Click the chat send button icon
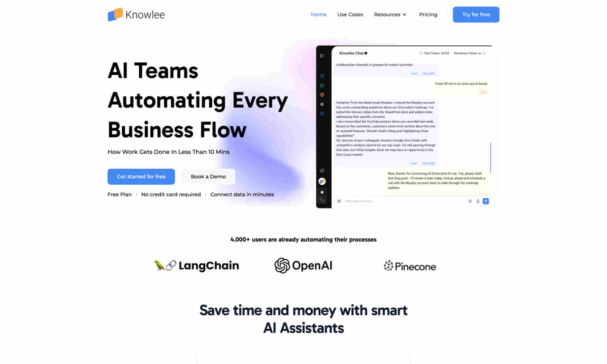Screen dimensions: 607x364 click(x=486, y=201)
